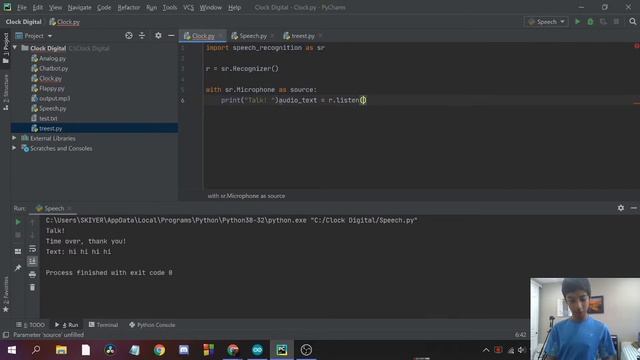Toggle the pin tab icon in Run panel
The image size is (640, 360).
click(18, 268)
